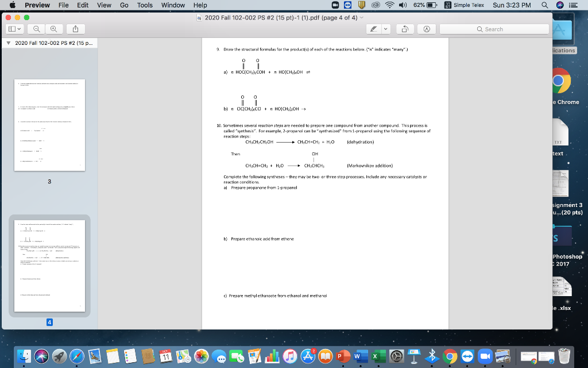
Task: Click the volume speaker menu icon
Action: (403, 5)
